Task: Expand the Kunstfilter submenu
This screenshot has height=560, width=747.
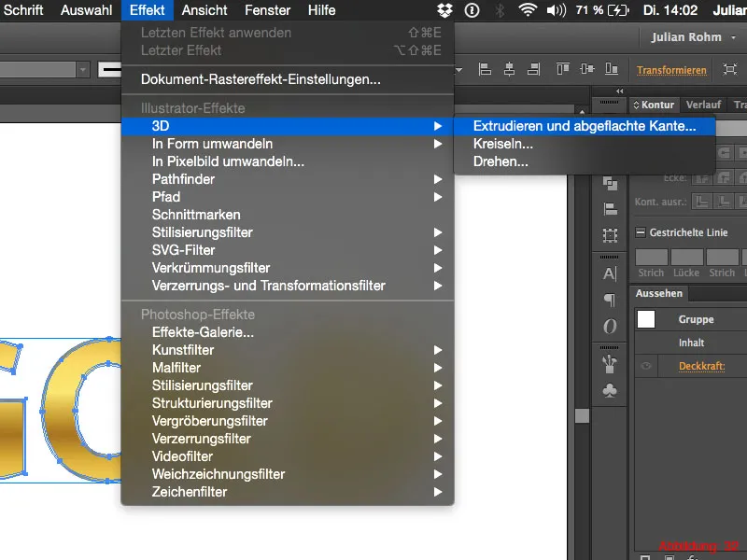Action: (x=288, y=350)
